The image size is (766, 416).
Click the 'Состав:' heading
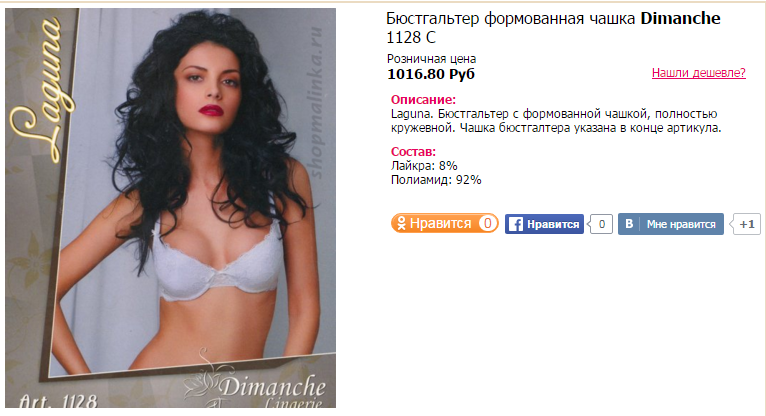point(413,151)
